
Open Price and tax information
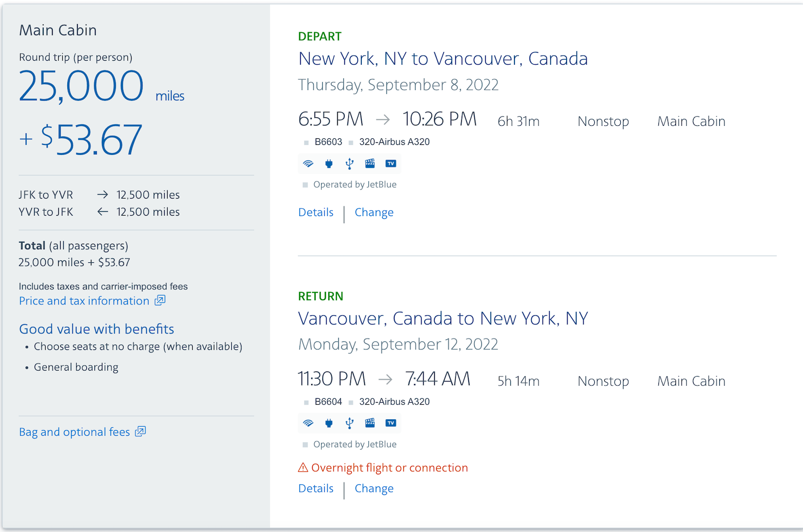(83, 301)
